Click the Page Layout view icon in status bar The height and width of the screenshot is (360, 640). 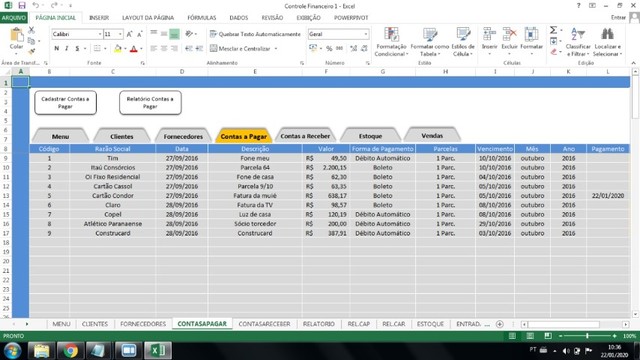(530, 336)
